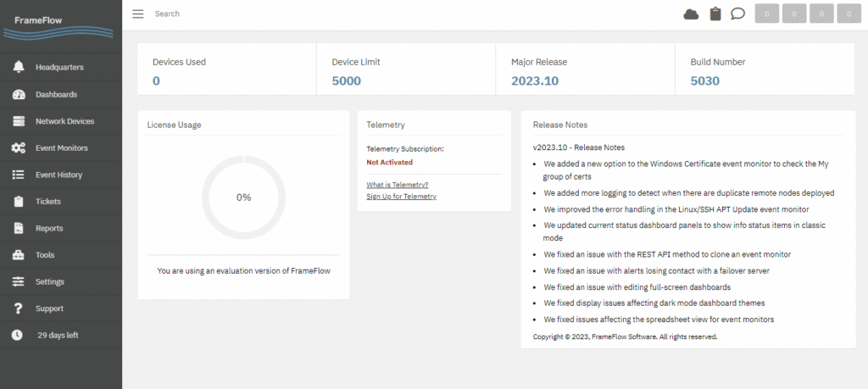
Task: Click the Network Devices server icon
Action: click(19, 121)
